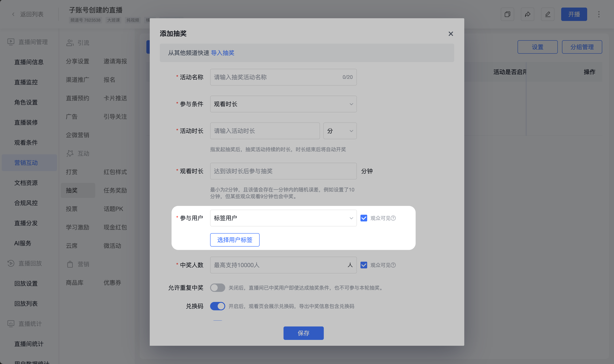Click the 直播间管理 section icon
The height and width of the screenshot is (364, 614).
pyautogui.click(x=11, y=42)
